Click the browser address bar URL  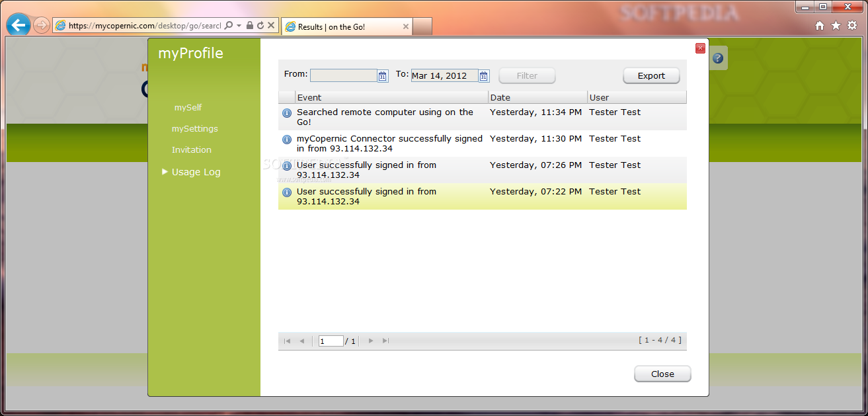tap(145, 26)
